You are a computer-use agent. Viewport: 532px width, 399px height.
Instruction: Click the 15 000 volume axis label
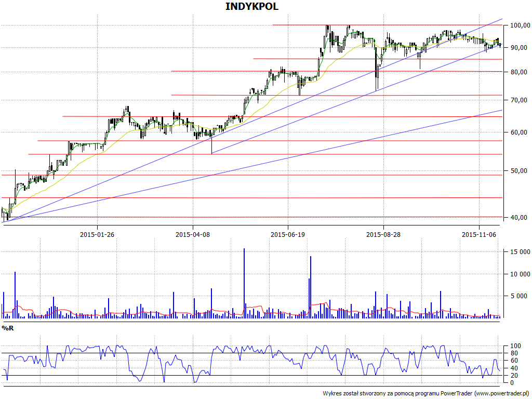click(x=520, y=252)
